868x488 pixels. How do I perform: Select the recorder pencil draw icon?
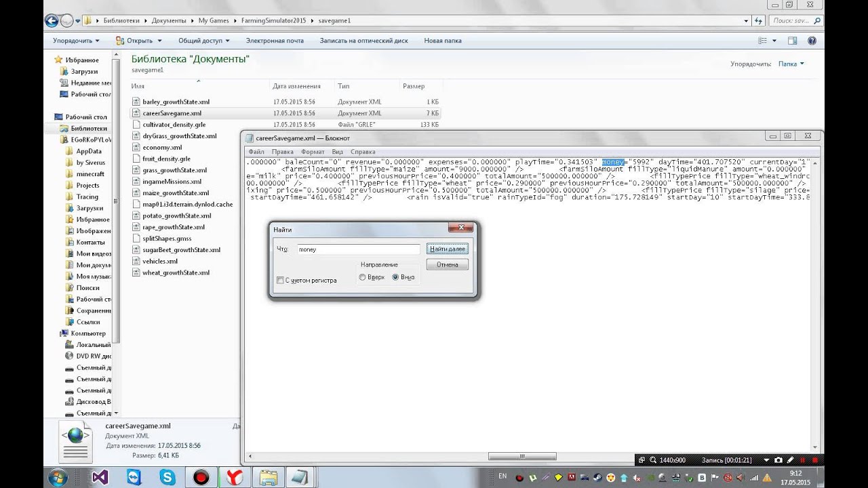[x=791, y=460]
